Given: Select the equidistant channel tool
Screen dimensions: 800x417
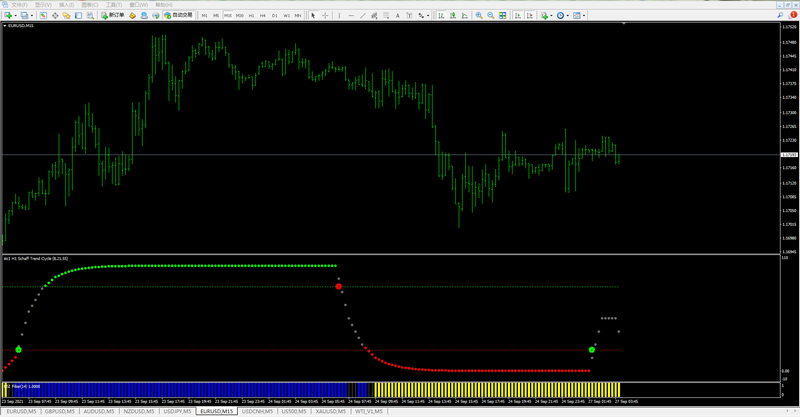Looking at the screenshot, I should click(374, 16).
